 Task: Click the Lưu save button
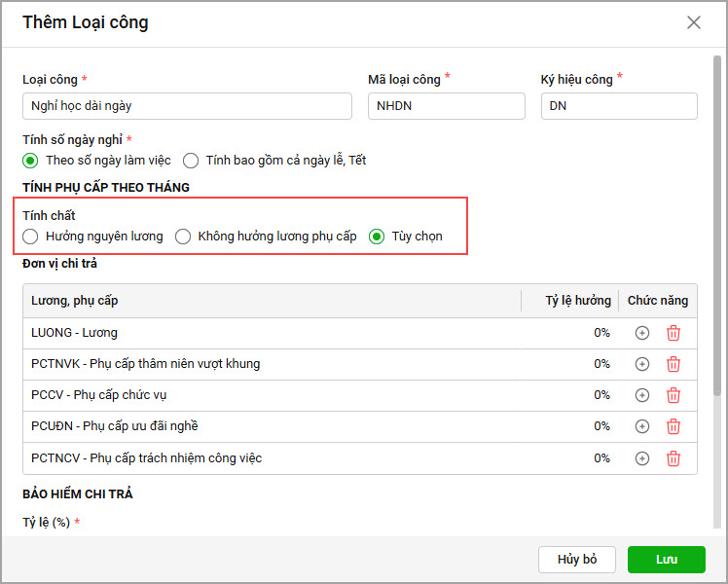667,560
